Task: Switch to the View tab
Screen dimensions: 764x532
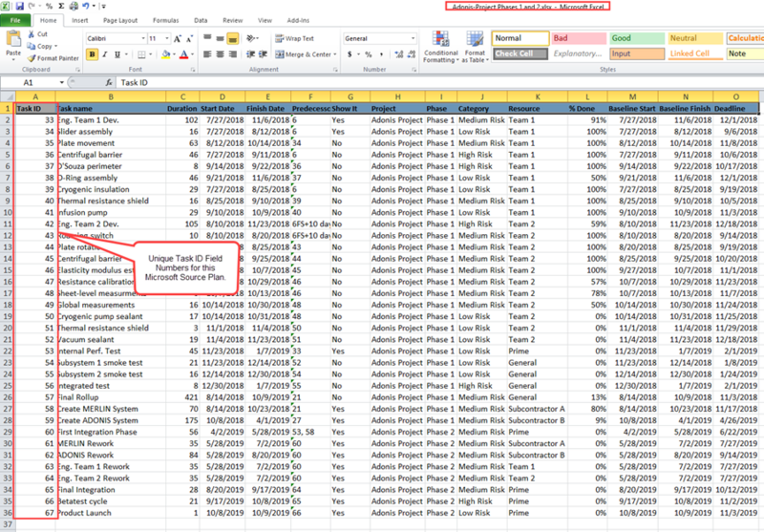Action: click(265, 20)
